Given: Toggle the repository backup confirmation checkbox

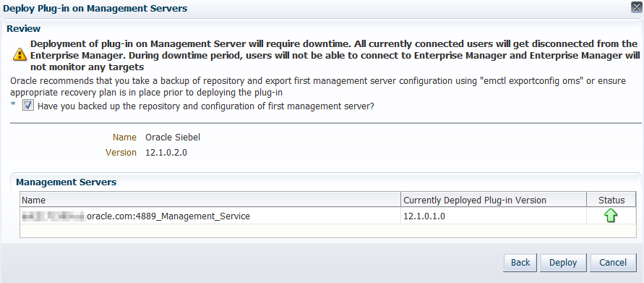Looking at the screenshot, I should (28, 106).
